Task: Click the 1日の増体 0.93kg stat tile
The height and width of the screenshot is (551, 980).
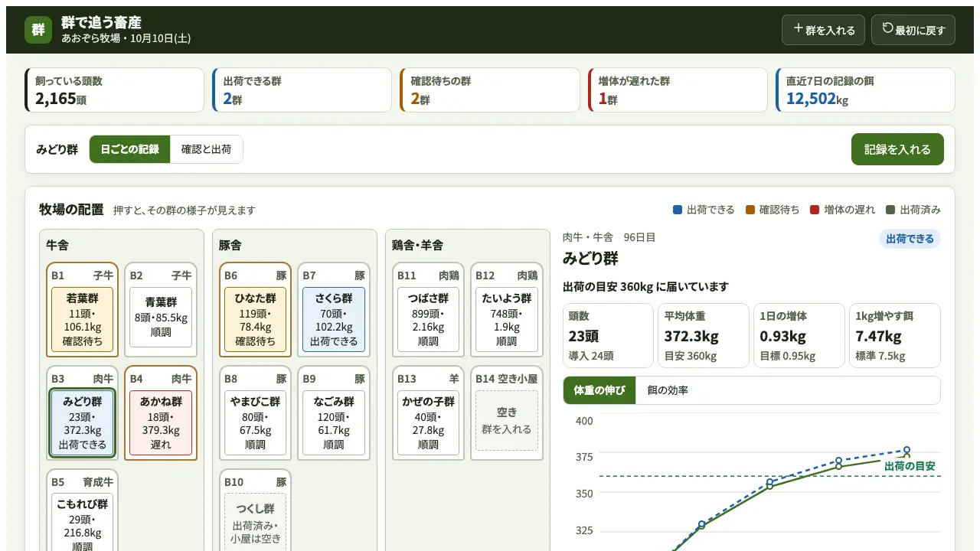Action: 799,336
